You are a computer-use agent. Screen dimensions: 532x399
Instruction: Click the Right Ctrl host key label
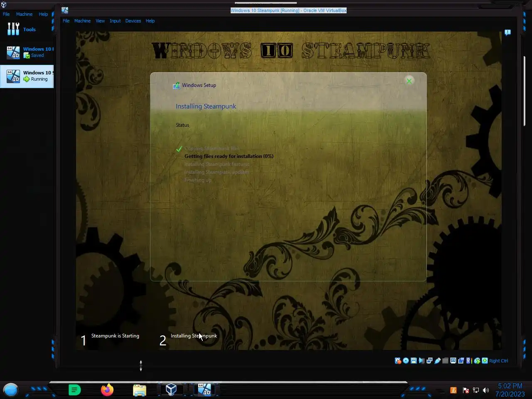point(499,361)
